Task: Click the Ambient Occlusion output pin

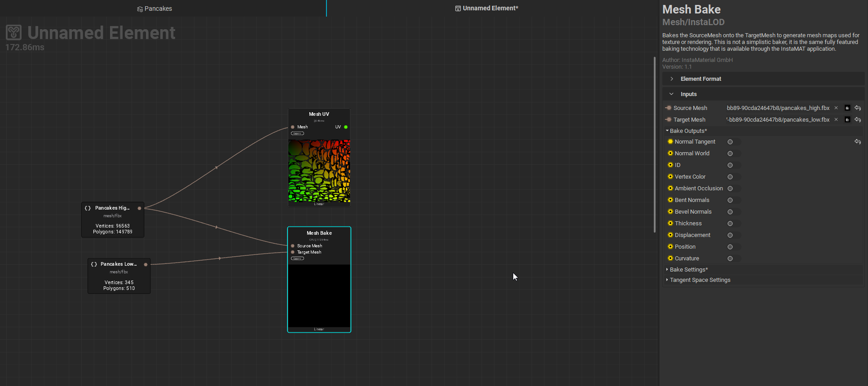Action: (670, 189)
